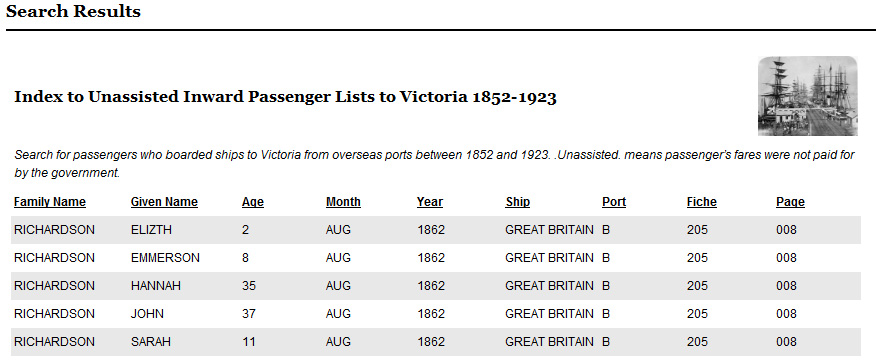This screenshot has height=360, width=876.
Task: Click the Port column header
Action: 614,202
